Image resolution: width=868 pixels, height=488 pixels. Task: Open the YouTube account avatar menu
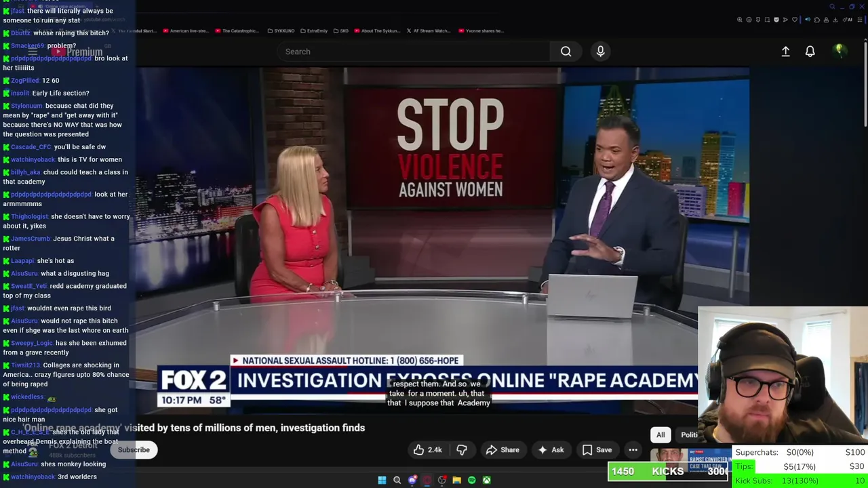pos(840,51)
